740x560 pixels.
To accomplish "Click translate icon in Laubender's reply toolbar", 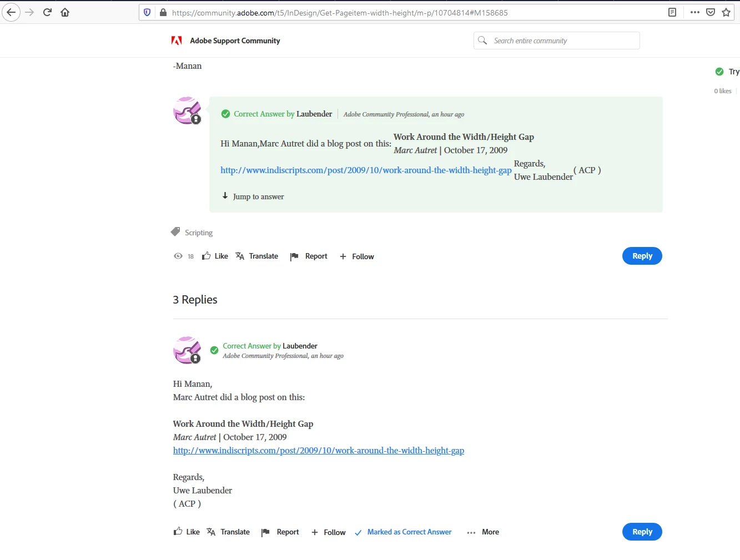I will pos(211,532).
